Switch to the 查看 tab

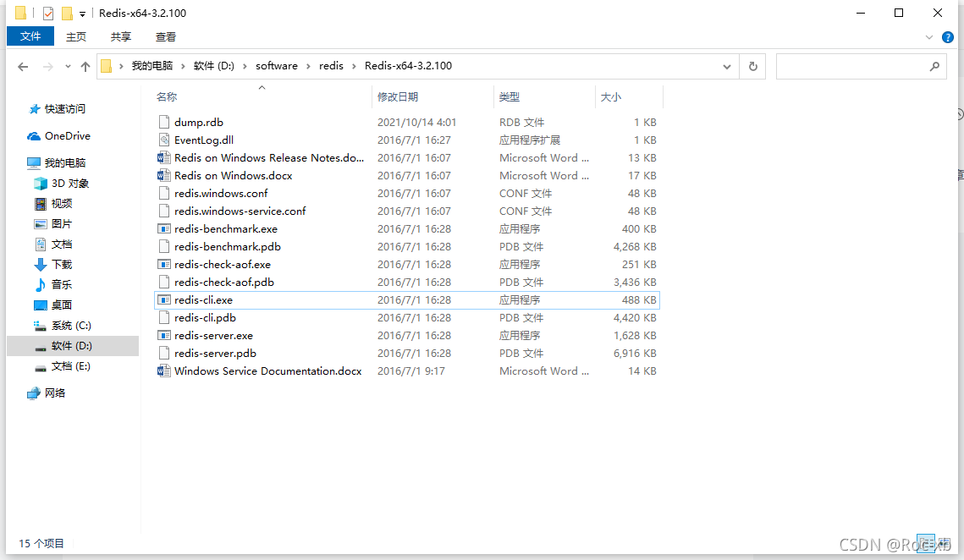(166, 37)
